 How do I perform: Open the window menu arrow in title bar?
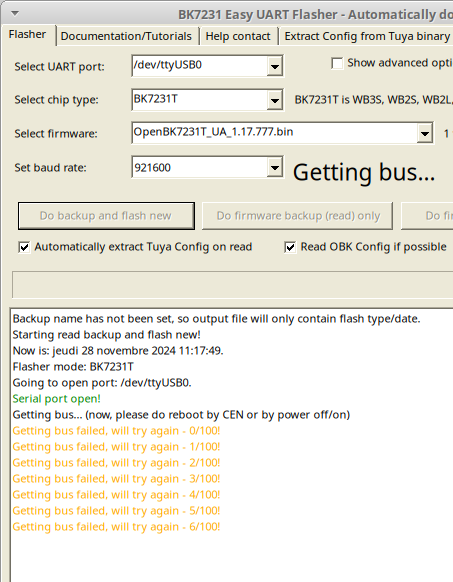(15, 13)
